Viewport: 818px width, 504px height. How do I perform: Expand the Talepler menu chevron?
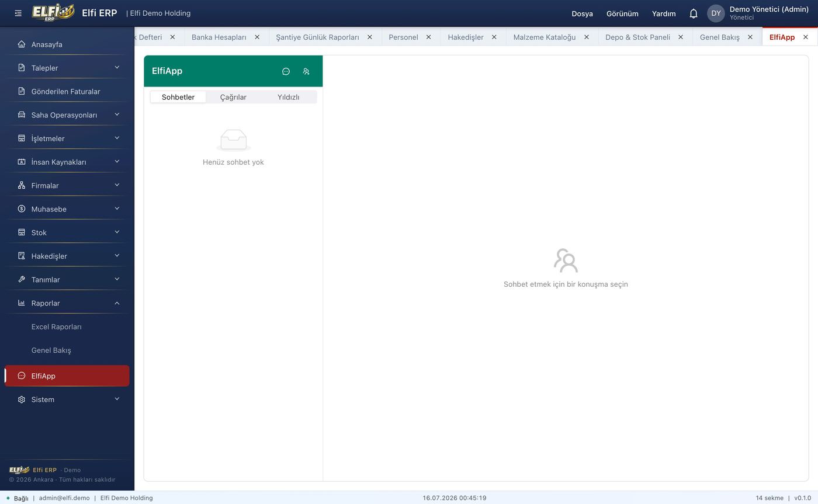pos(117,68)
